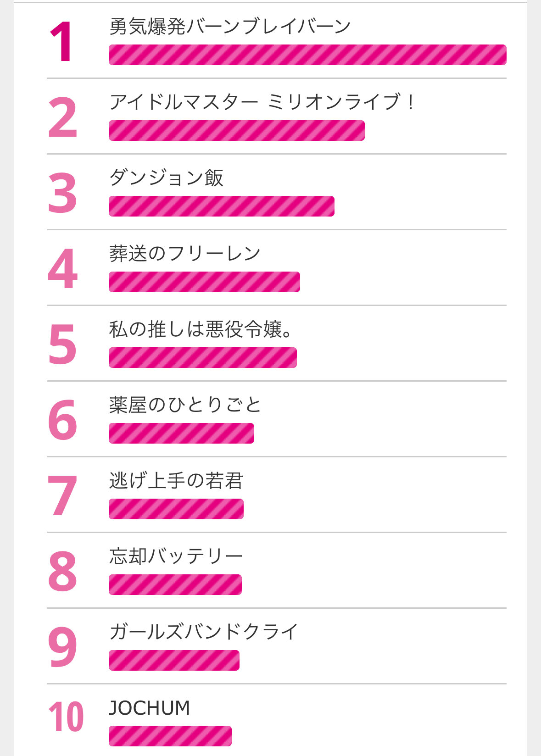This screenshot has height=756, width=541.
Task: Open the 葬送のフリーレン title
Action: pos(185,254)
